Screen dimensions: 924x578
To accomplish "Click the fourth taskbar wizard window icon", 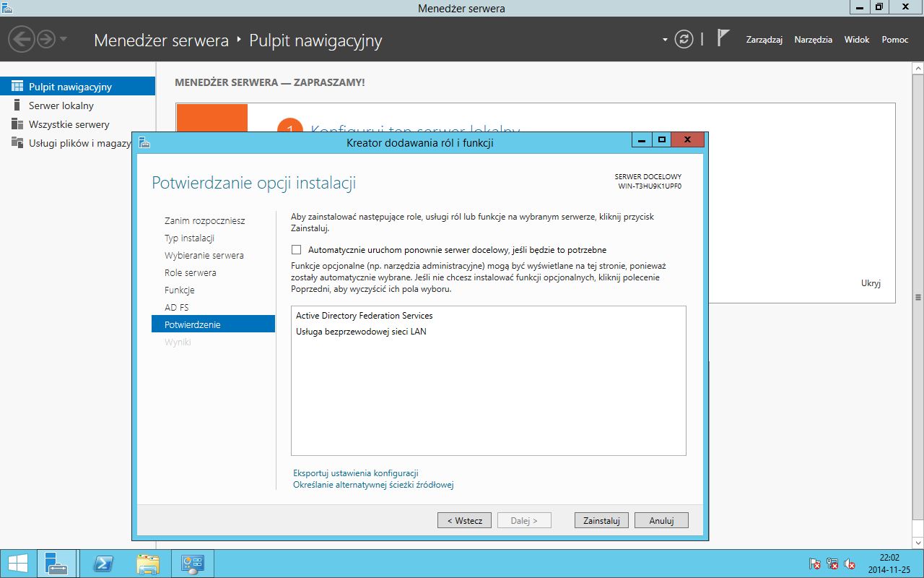I will click(x=193, y=564).
